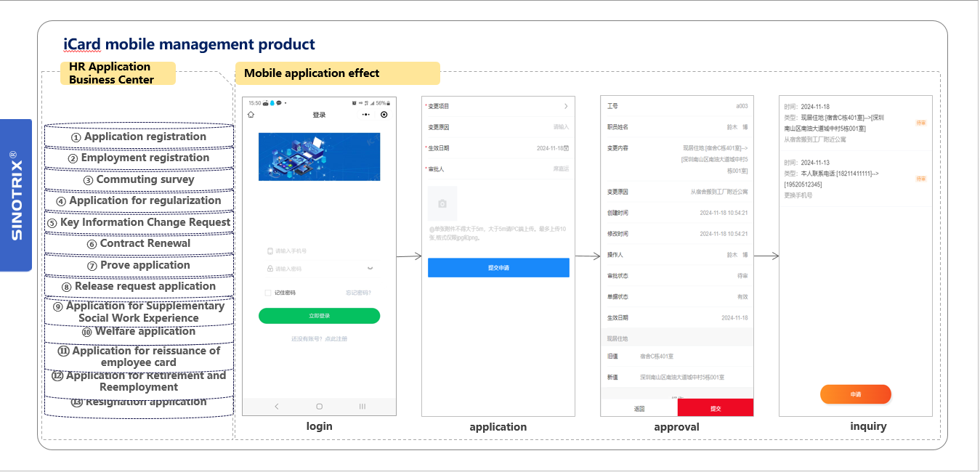Toggle password visibility eye icon
The height and width of the screenshot is (472, 980).
tap(370, 269)
